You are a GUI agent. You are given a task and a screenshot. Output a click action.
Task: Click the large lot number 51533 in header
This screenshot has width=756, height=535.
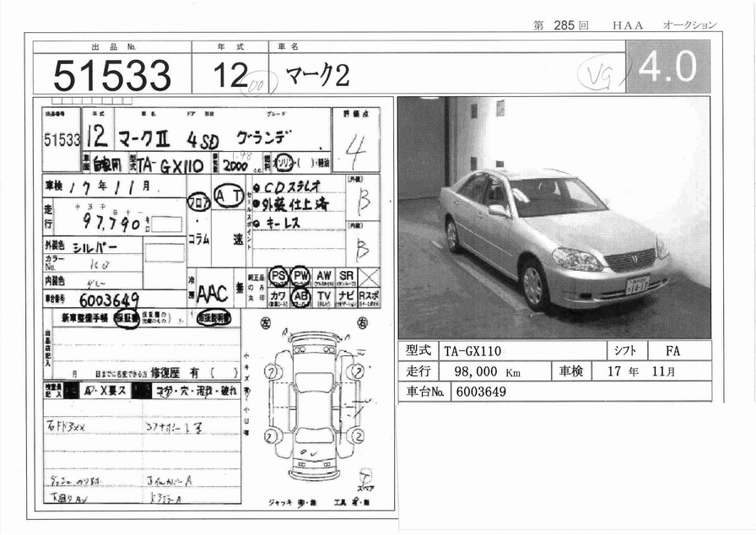click(x=112, y=76)
